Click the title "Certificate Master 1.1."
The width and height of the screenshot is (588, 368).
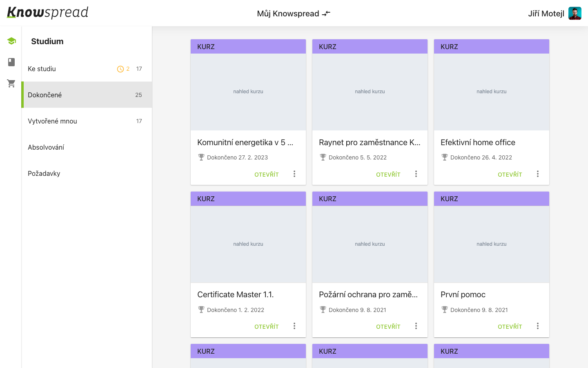click(x=236, y=294)
